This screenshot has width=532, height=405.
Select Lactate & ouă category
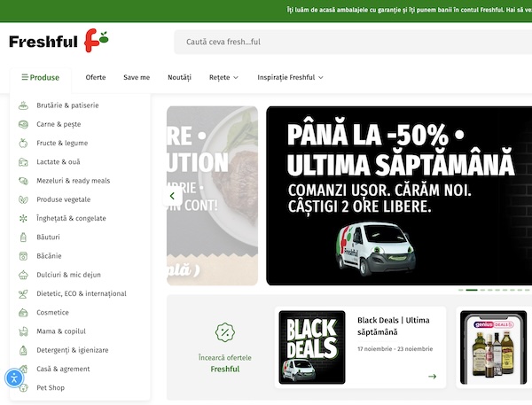59,161
